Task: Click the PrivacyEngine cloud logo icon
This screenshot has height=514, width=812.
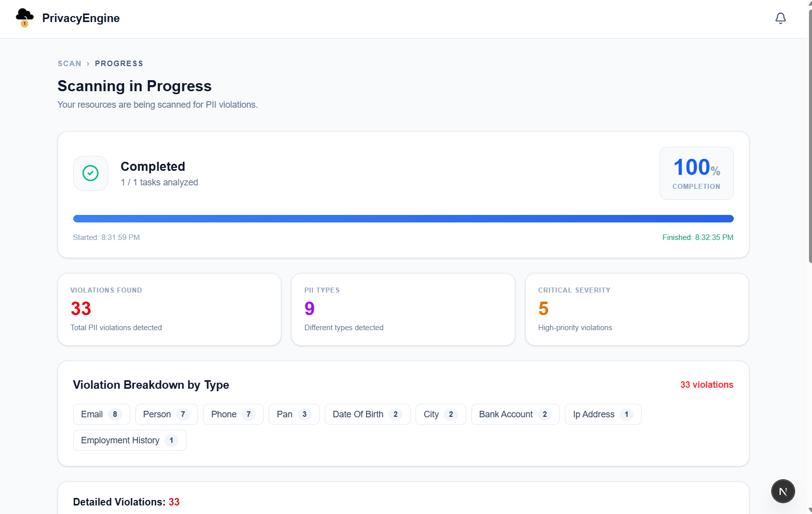Action: (24, 18)
